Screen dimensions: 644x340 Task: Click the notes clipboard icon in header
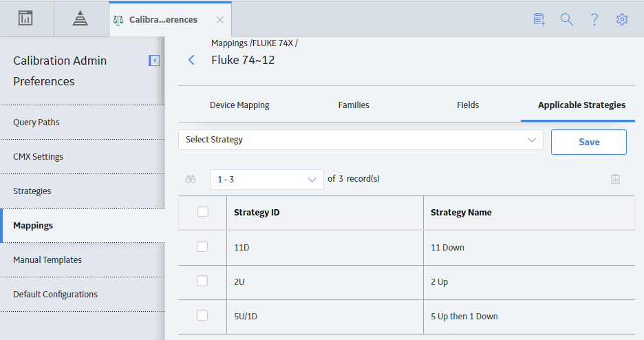[x=539, y=19]
